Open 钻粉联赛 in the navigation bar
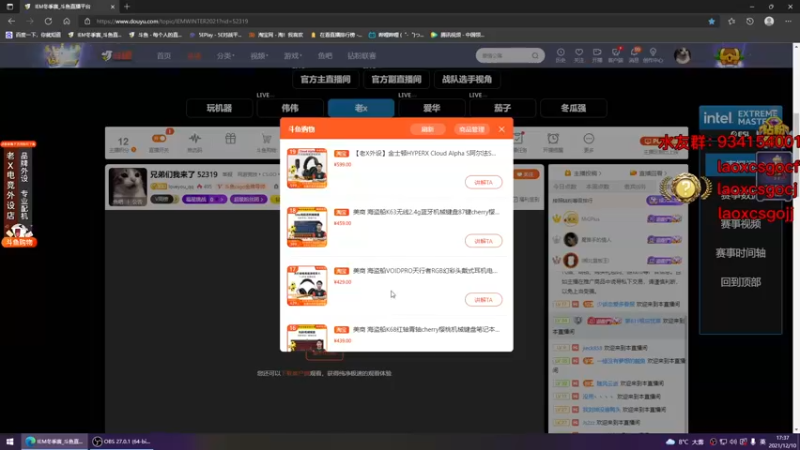Viewport: 800px width, 450px height. 362,56
